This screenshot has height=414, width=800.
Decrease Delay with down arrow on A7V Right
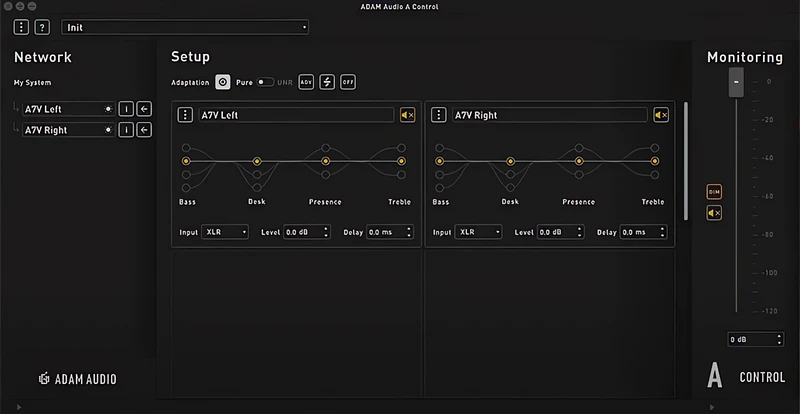pyautogui.click(x=663, y=236)
